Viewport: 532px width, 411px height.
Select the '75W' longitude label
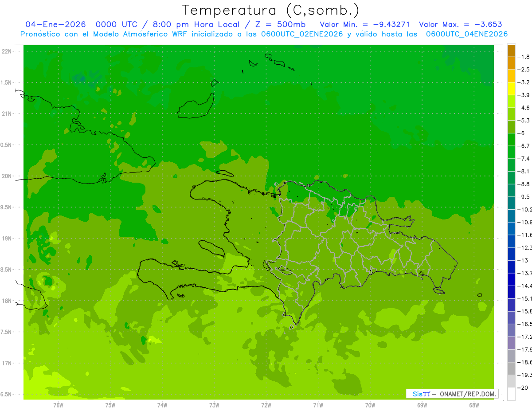(110, 405)
